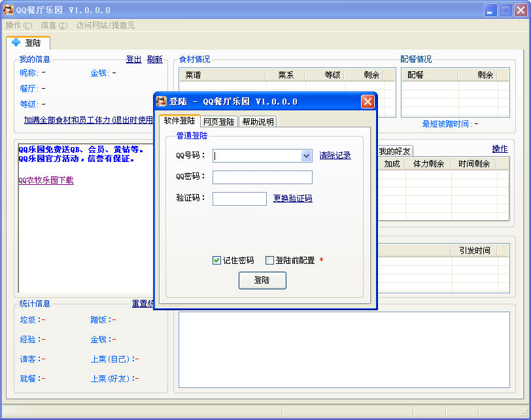Screen dimensions: 531x420
Task: Click the 等级 column header in 食材情况
Action: 325,74
